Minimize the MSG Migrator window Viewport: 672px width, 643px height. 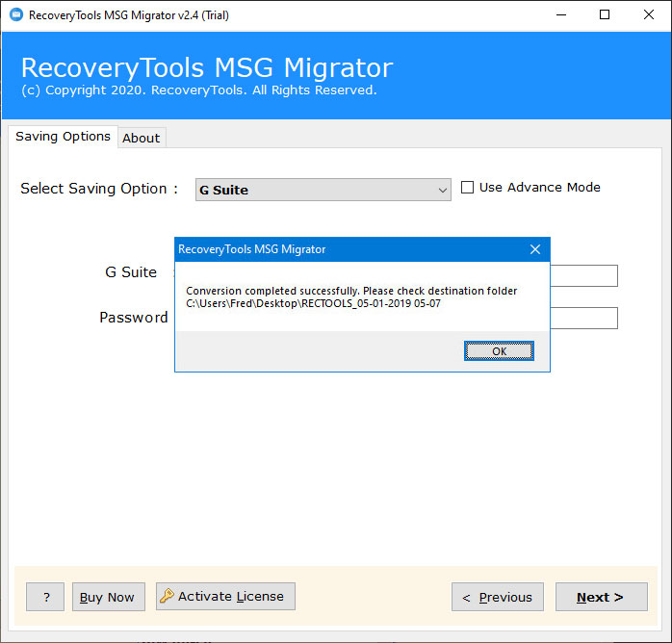[561, 15]
